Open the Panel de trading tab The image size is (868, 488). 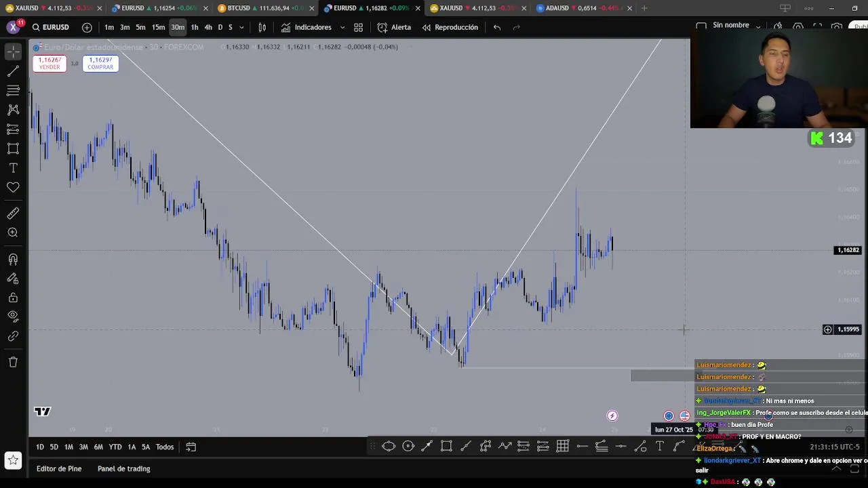[123, 468]
